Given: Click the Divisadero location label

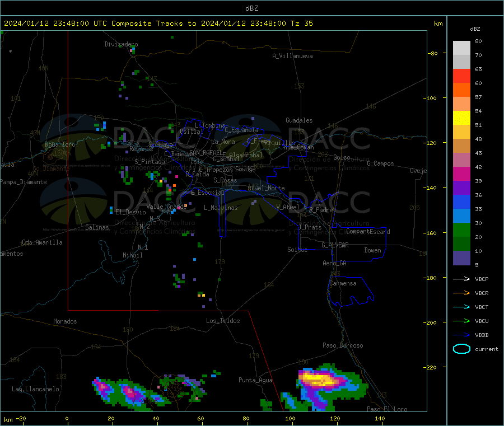Looking at the screenshot, I should click(121, 44).
